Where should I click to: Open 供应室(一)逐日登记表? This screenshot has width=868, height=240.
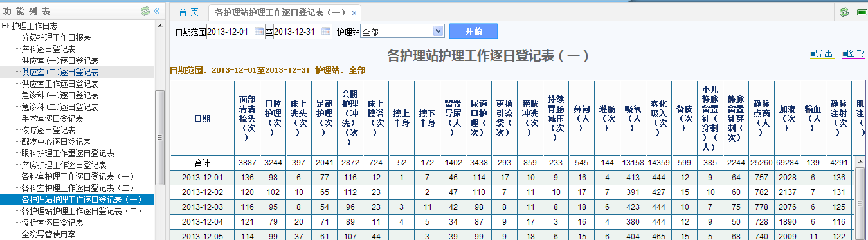pyautogui.click(x=60, y=60)
